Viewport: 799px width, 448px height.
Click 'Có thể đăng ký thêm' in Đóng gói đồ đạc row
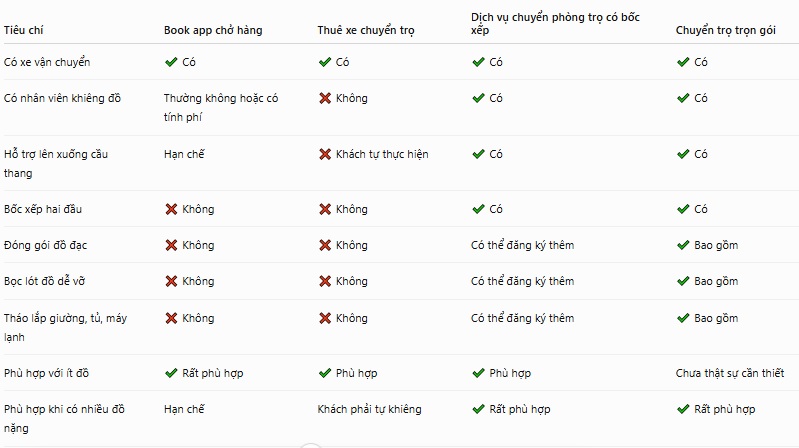[522, 245]
